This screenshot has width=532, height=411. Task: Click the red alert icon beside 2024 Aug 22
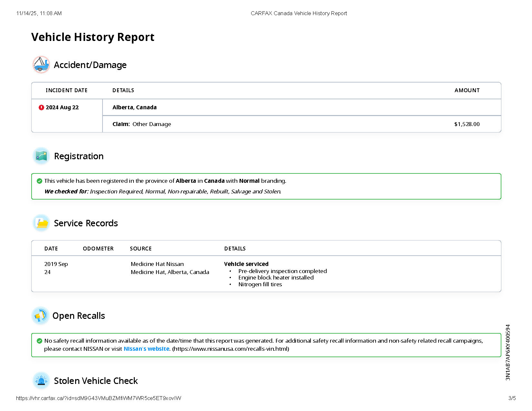click(41, 107)
